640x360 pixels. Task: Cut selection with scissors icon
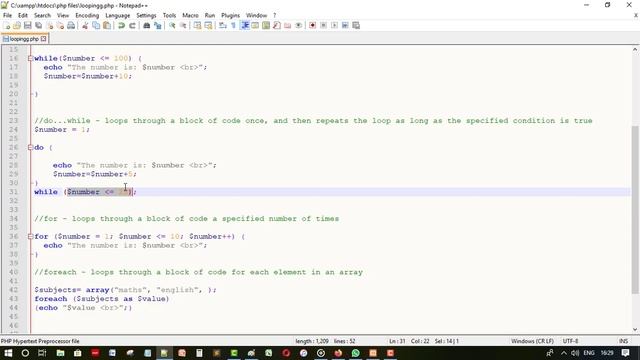[x=85, y=25]
